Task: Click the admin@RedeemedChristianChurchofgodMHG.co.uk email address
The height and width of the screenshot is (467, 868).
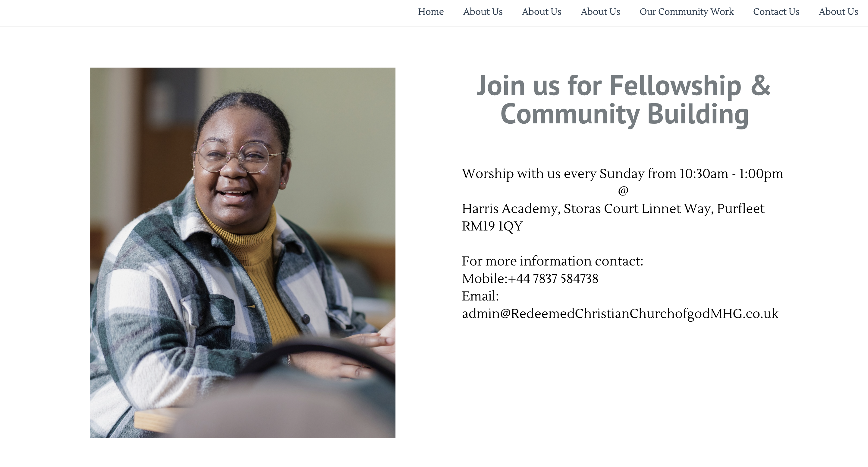Action: click(620, 314)
